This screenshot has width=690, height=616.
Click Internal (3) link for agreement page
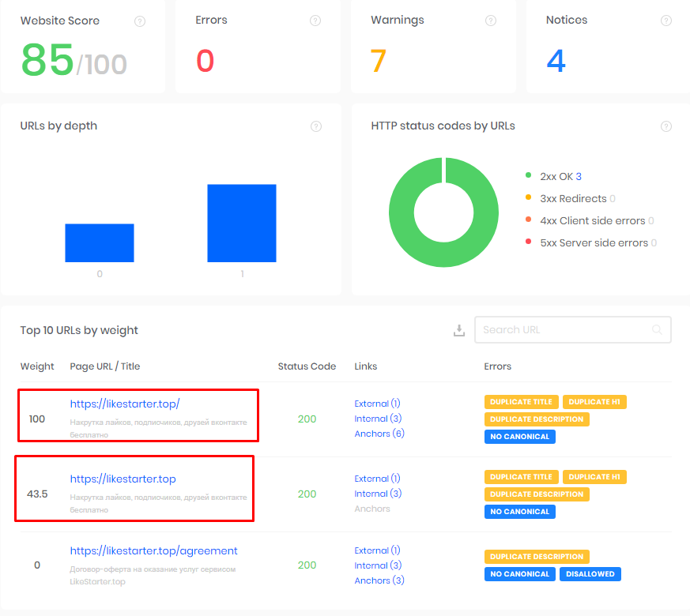(x=378, y=565)
